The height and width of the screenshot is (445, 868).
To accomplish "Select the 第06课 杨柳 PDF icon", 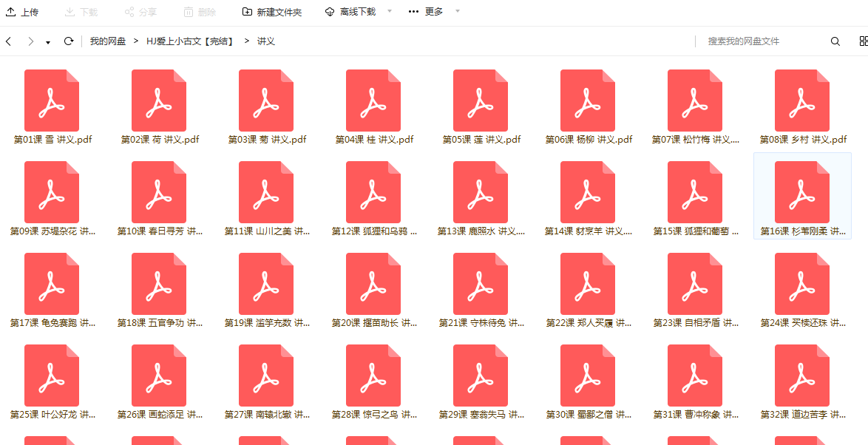I will click(x=588, y=101).
